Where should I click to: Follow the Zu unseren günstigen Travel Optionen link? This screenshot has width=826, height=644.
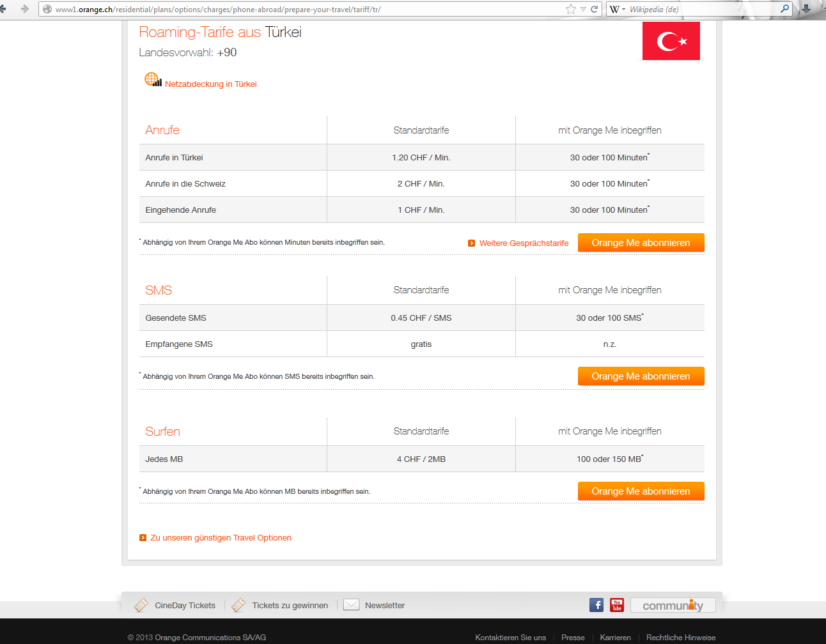(x=221, y=538)
